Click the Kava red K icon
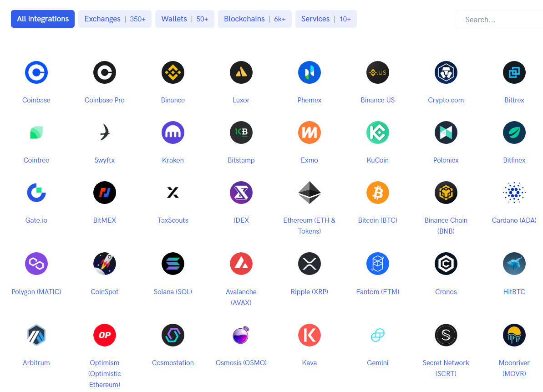Screen dimensions: 543x392 [309, 335]
